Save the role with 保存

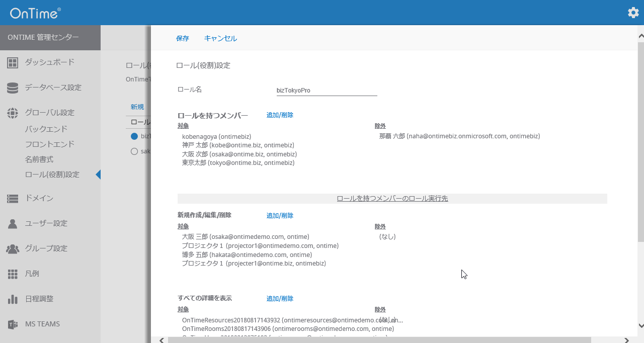tap(182, 38)
